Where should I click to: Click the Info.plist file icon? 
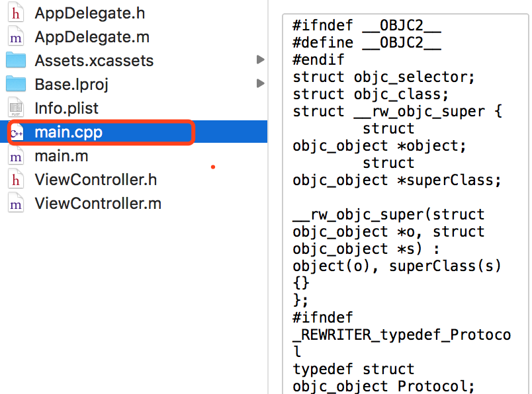click(16, 108)
